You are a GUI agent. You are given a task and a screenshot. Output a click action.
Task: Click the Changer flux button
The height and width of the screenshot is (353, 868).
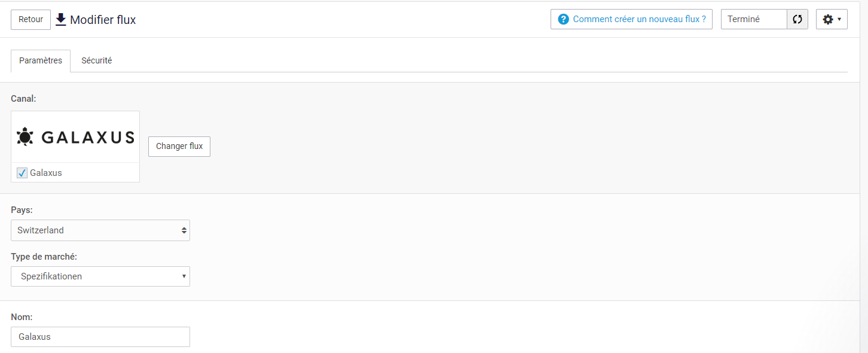[x=179, y=146]
